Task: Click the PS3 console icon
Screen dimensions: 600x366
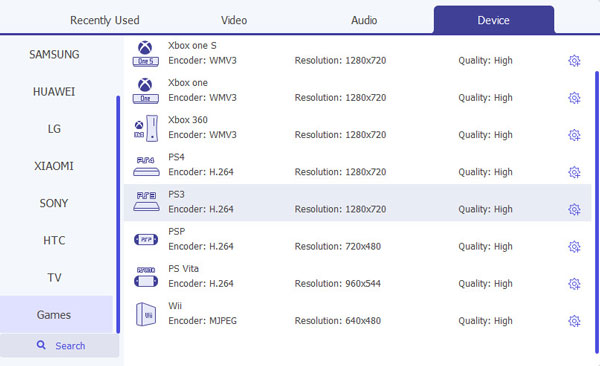Action: coord(146,202)
